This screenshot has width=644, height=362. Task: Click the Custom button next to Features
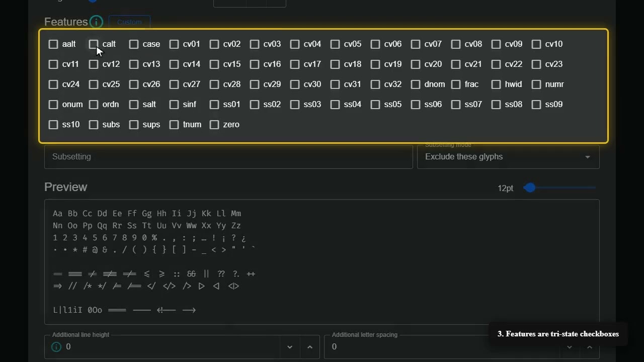click(x=129, y=22)
